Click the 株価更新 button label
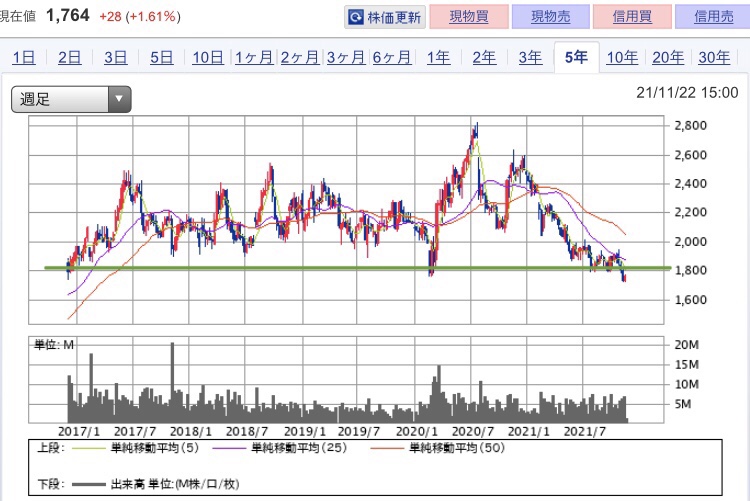750x501 pixels. 394,18
